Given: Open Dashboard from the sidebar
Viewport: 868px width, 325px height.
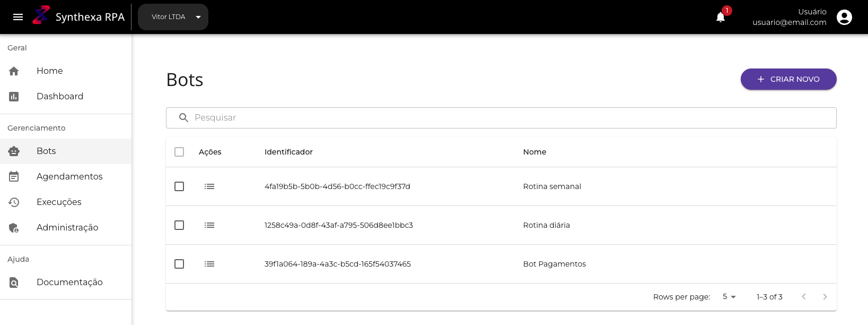Looking at the screenshot, I should (66, 96).
